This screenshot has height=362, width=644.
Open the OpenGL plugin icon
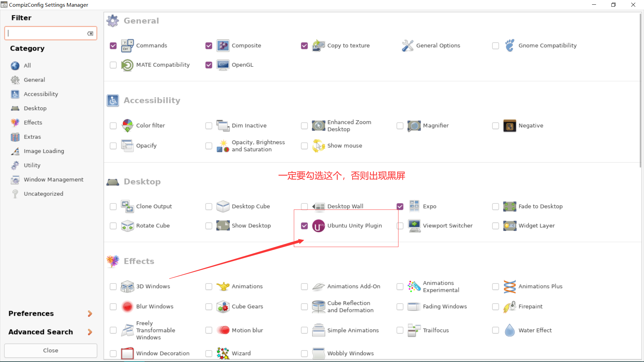[222, 65]
